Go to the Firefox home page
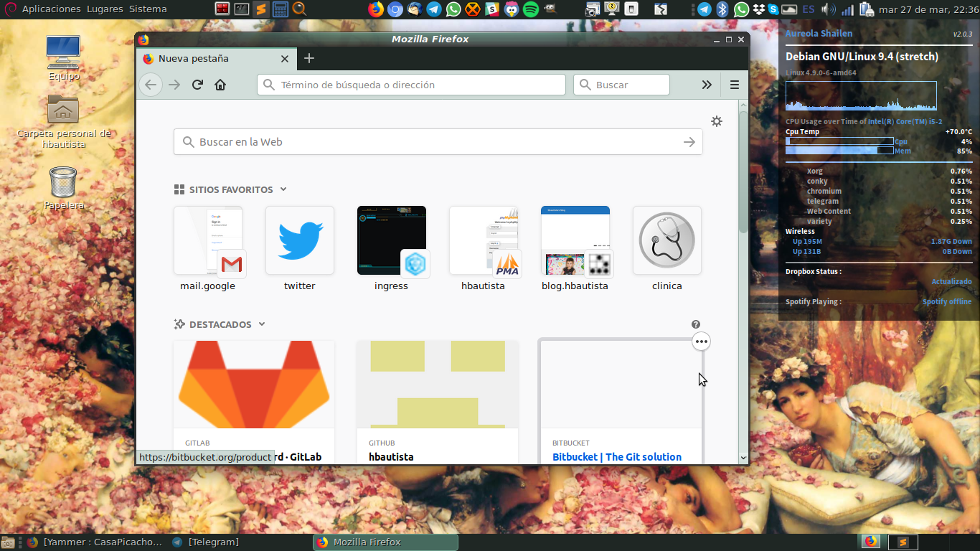This screenshot has width=980, height=551. click(220, 85)
